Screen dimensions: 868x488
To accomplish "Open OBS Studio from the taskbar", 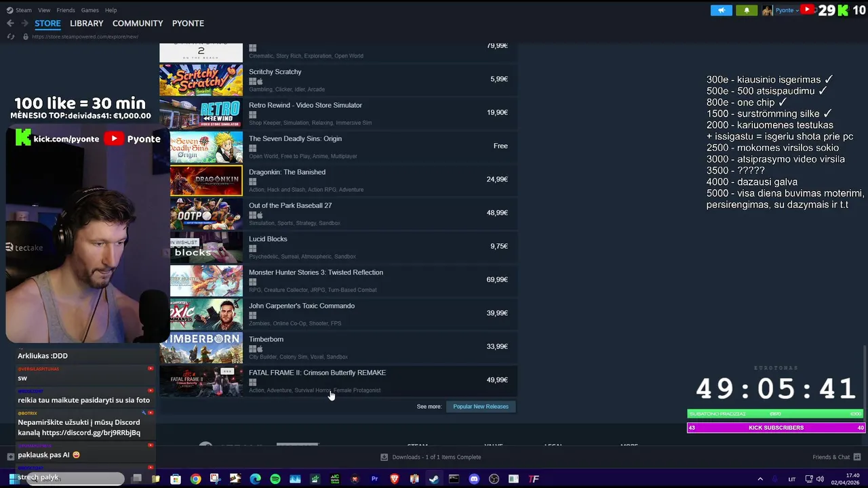I will 494,479.
